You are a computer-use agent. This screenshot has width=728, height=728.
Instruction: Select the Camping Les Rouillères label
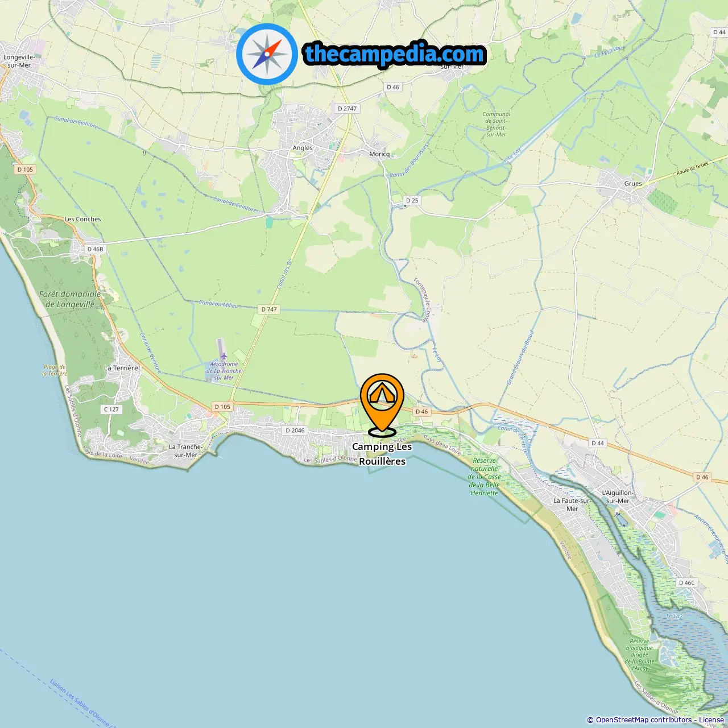[382, 454]
